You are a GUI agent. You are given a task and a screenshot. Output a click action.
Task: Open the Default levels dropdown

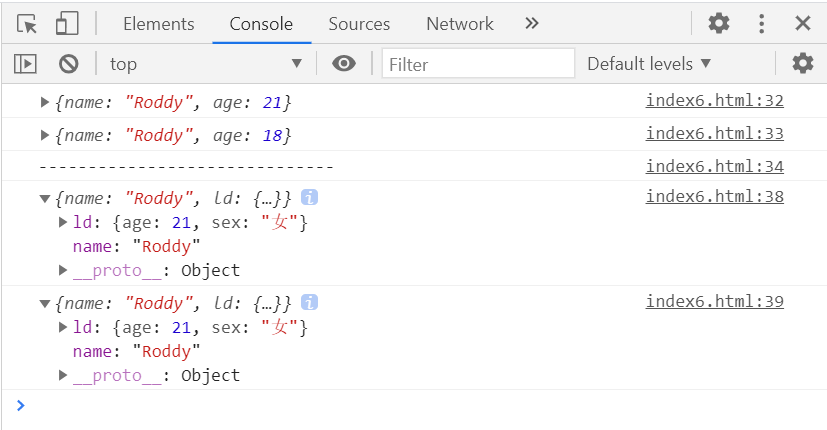tap(649, 64)
